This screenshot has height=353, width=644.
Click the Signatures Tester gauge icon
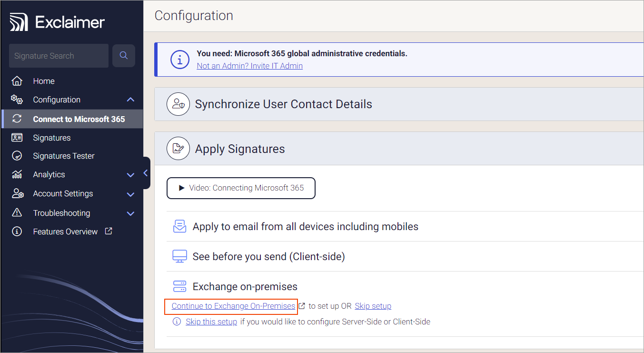17,156
